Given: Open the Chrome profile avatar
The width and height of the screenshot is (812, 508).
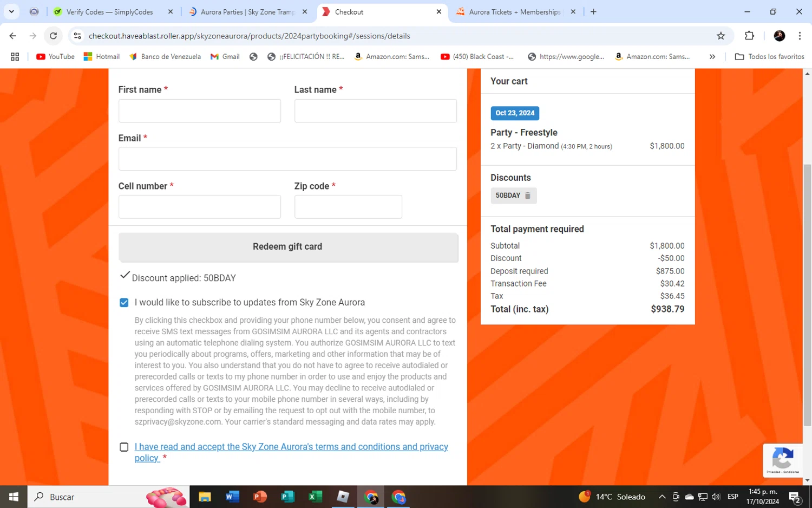Looking at the screenshot, I should (780, 36).
